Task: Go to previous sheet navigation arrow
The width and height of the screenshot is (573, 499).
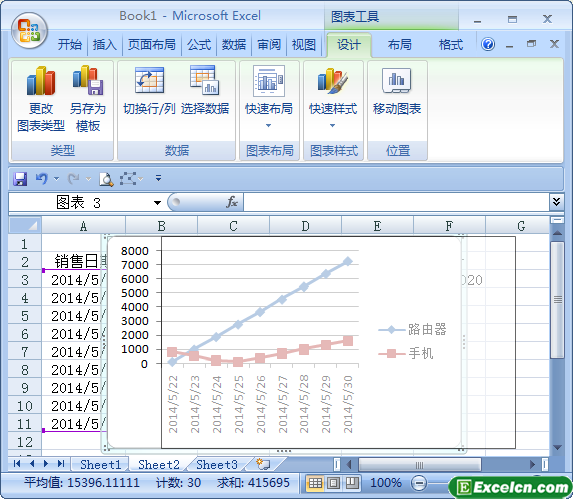Action: pyautogui.click(x=32, y=464)
